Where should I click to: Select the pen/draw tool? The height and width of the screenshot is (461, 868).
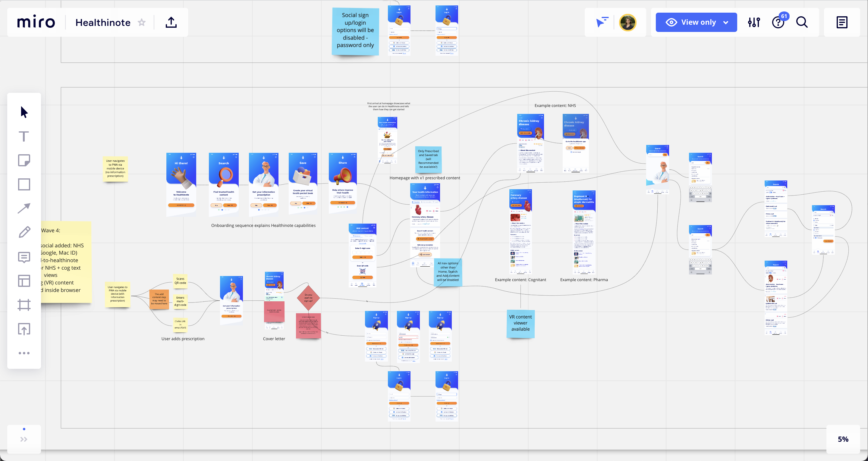(24, 233)
